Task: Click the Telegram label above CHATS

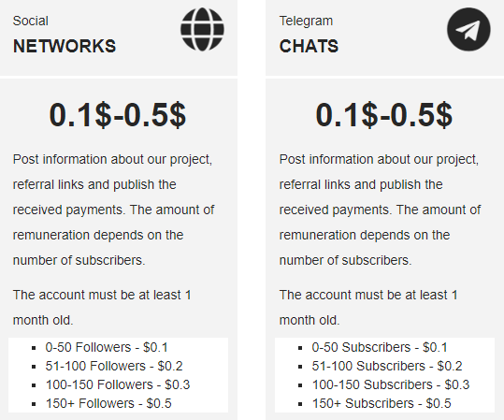Action: click(x=306, y=21)
